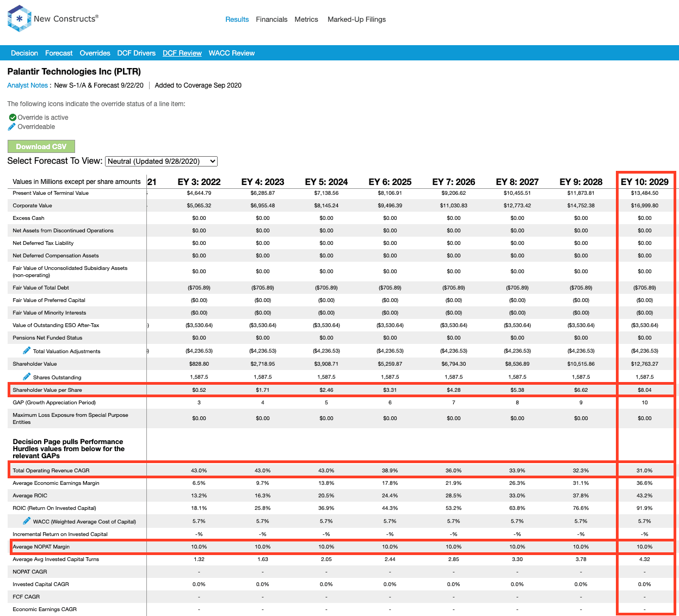This screenshot has height=616, width=679.
Task: Switch to the Decision tab
Action: point(24,53)
